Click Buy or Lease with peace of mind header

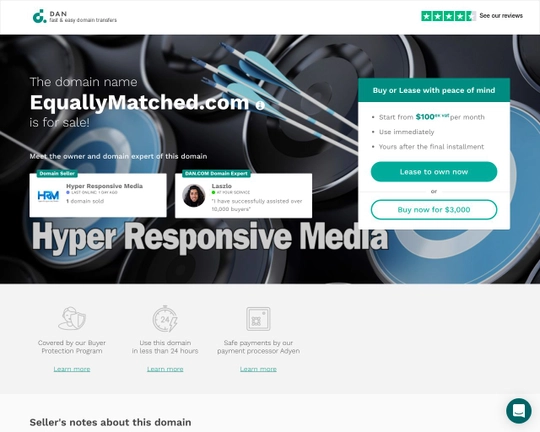[x=434, y=90]
